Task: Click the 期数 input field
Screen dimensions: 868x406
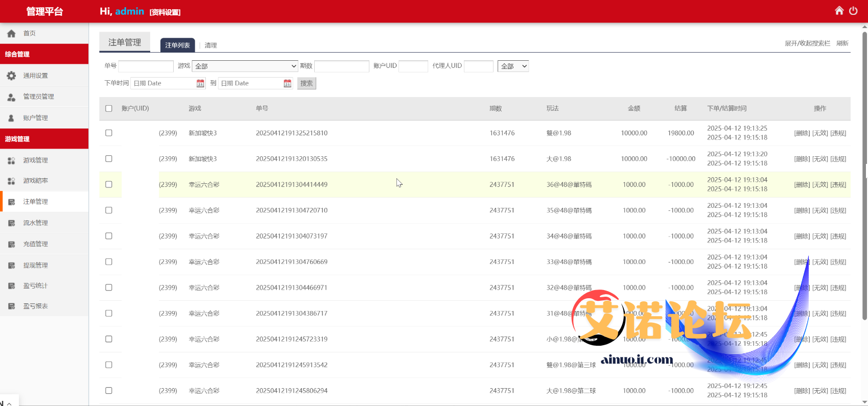Action: [x=342, y=66]
